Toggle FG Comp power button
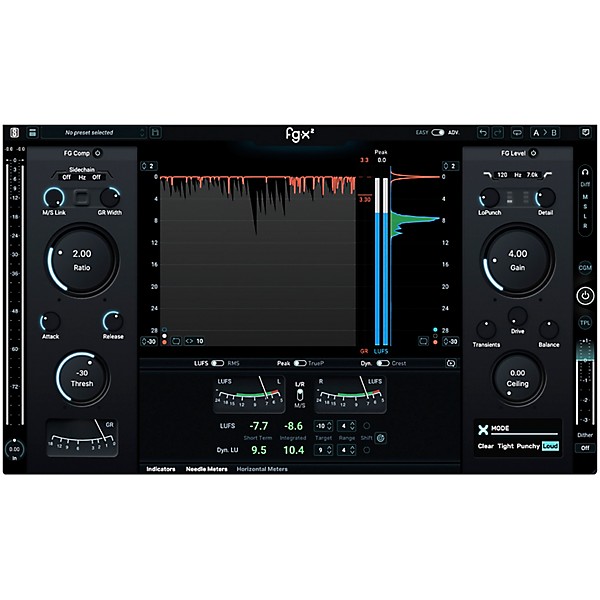Viewport: 600px width, 600px height. [98, 153]
